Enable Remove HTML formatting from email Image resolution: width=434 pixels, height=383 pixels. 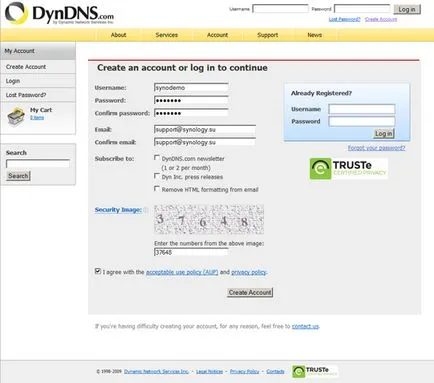[157, 189]
